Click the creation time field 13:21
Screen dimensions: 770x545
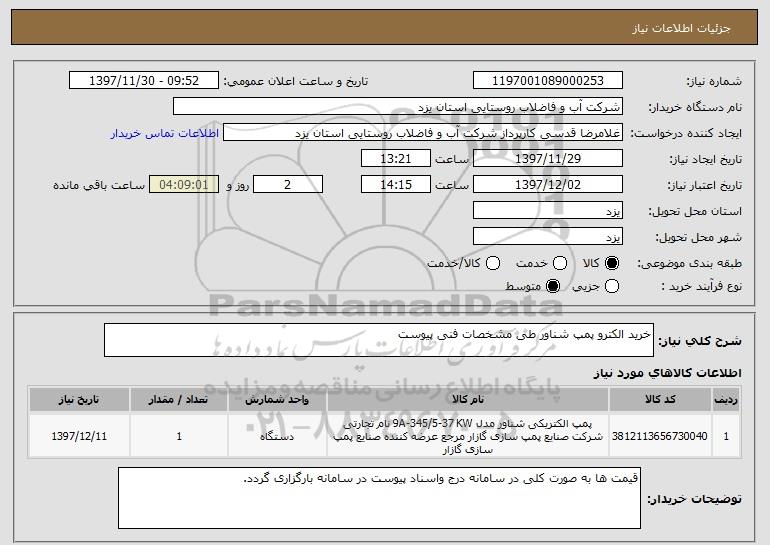pyautogui.click(x=396, y=159)
